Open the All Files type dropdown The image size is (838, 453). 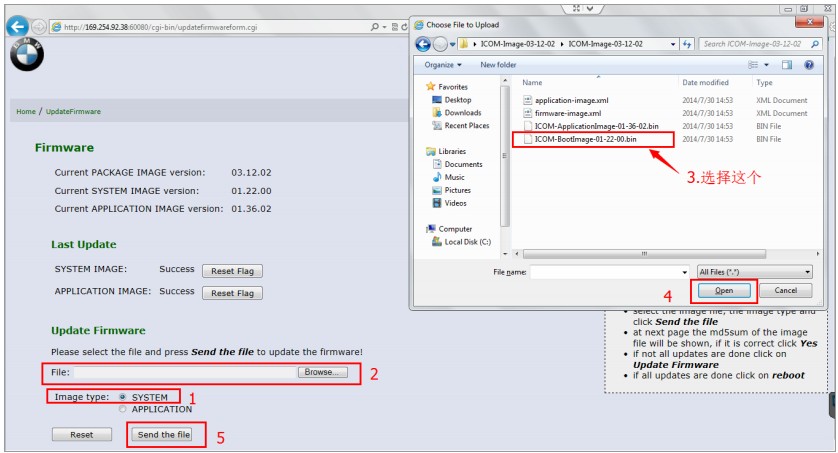(x=755, y=272)
